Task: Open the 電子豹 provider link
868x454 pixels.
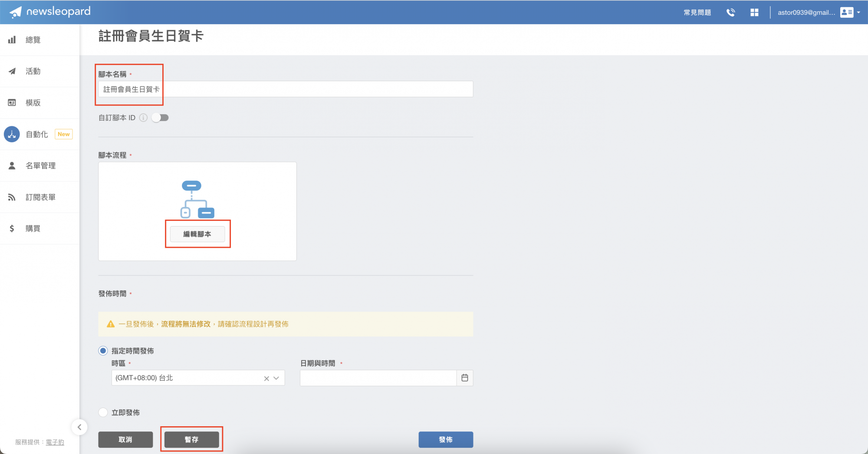Action: pos(55,442)
